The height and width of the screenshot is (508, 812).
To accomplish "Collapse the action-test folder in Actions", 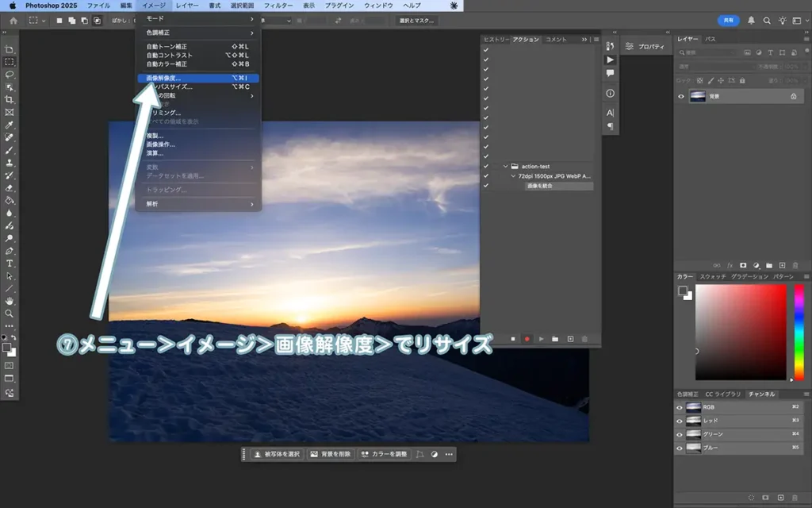I will click(505, 167).
